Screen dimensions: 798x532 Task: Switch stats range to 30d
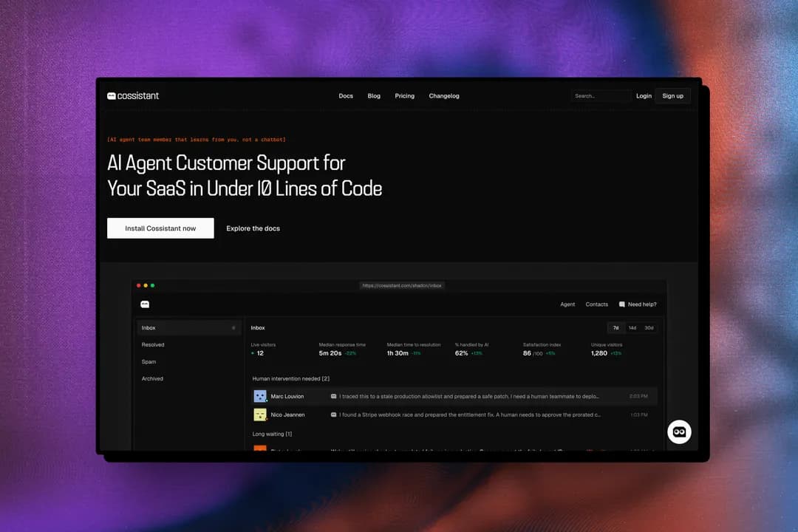pos(649,328)
